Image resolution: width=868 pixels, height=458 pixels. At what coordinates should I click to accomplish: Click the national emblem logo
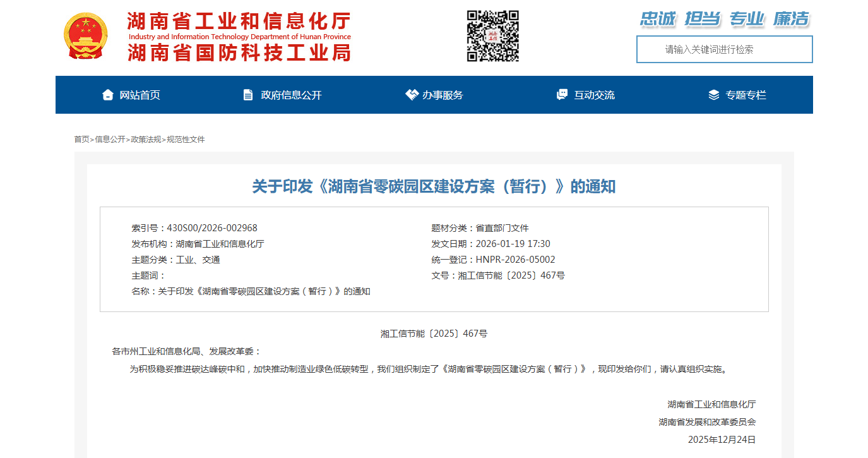pyautogui.click(x=86, y=36)
